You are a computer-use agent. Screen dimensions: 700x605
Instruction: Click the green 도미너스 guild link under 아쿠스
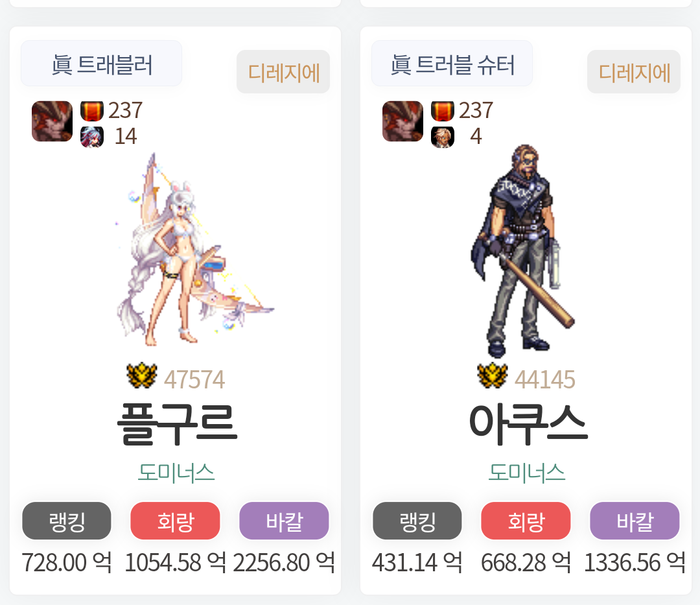click(527, 472)
